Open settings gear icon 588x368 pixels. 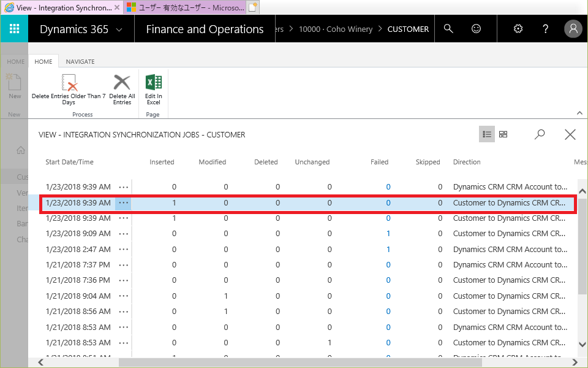[518, 29]
